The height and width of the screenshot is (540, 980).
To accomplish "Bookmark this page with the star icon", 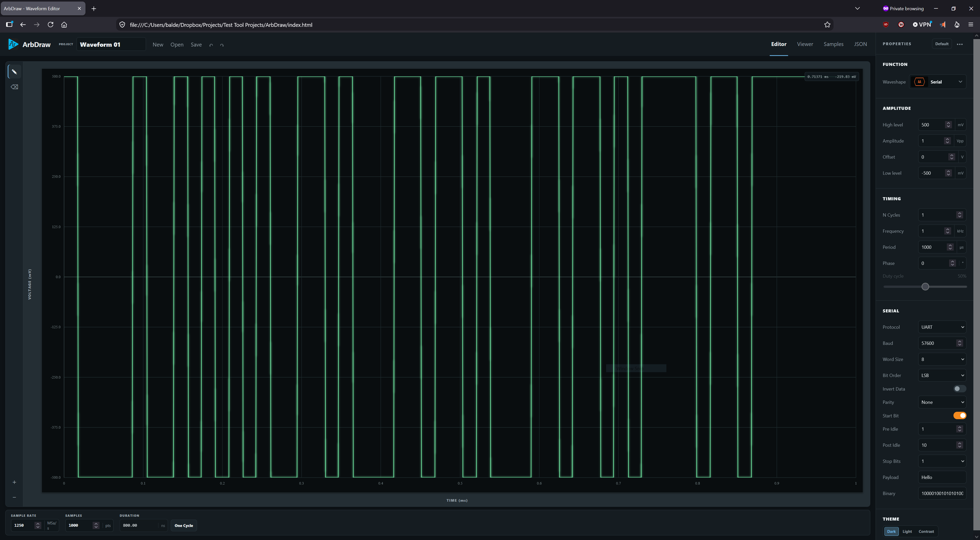I will (x=827, y=25).
